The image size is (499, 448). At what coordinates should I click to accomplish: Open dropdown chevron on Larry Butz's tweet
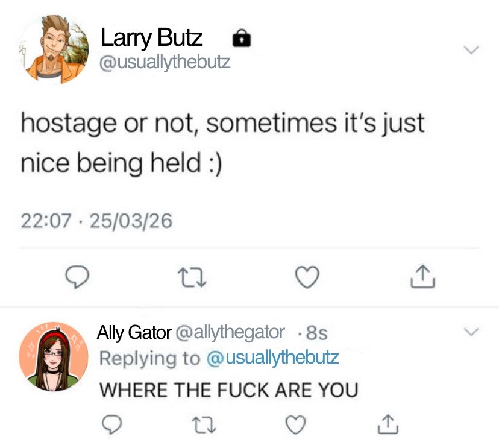471,50
